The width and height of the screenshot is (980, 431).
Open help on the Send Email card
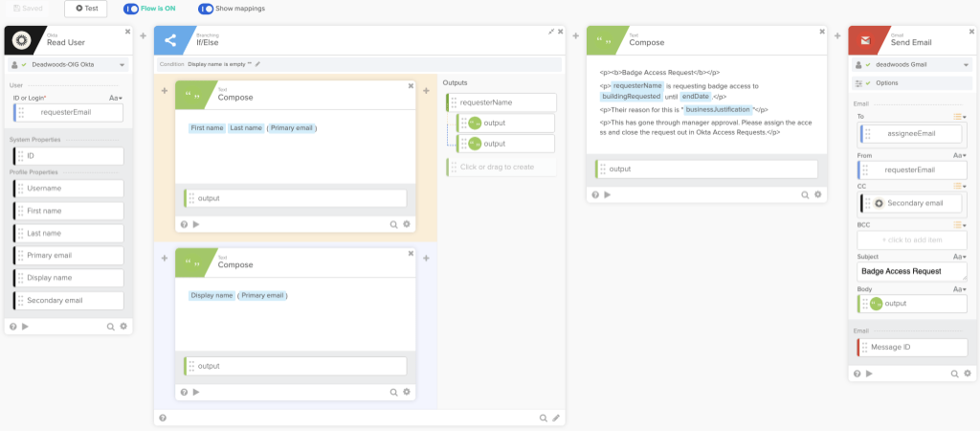pos(857,375)
